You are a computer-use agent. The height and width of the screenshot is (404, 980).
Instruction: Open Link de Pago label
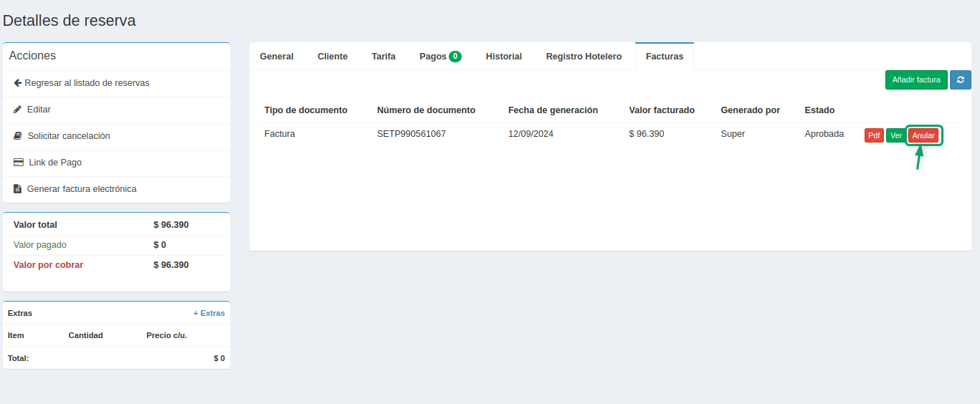coord(55,163)
